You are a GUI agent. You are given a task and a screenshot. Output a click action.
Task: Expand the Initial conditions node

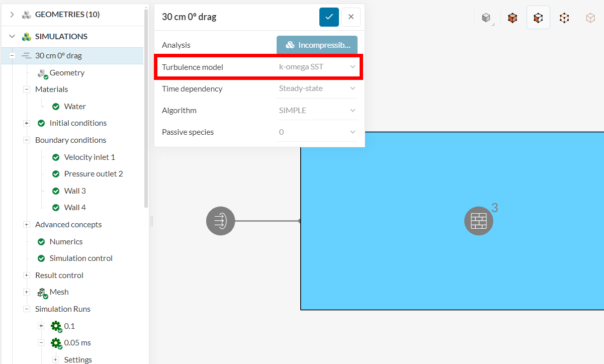tap(27, 123)
